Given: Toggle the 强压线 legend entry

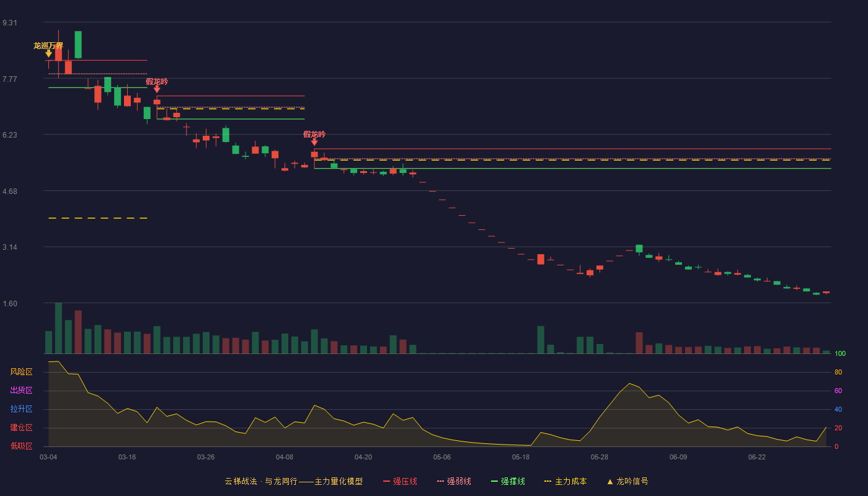Looking at the screenshot, I should click(x=400, y=481).
